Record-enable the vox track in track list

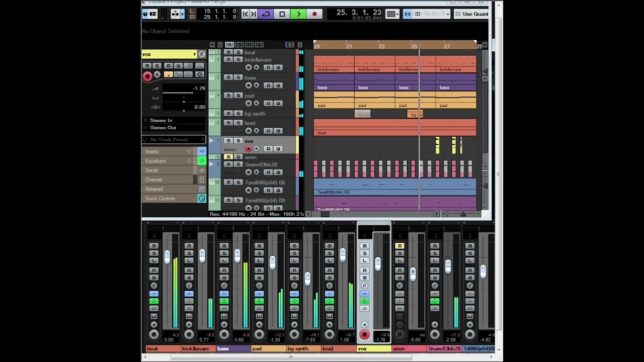[248, 149]
